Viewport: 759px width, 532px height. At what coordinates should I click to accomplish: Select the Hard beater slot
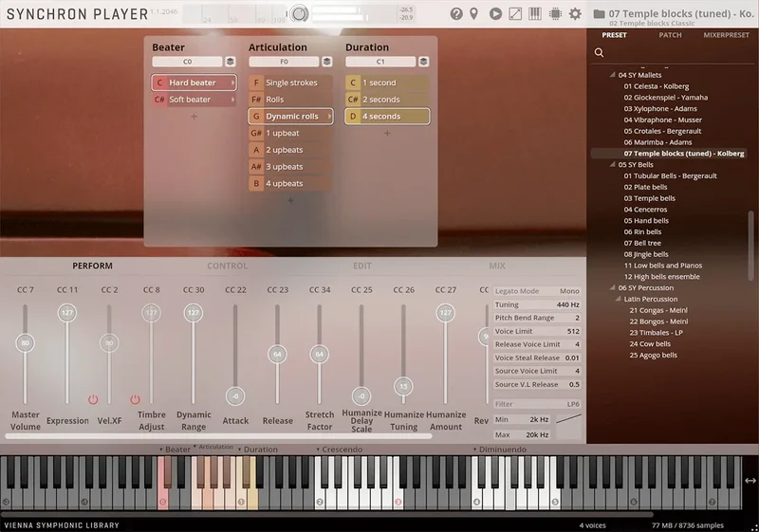pyautogui.click(x=194, y=83)
